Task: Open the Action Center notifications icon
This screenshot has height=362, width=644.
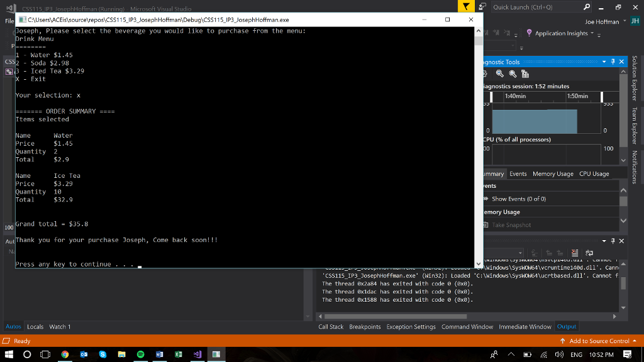Action: (627, 354)
